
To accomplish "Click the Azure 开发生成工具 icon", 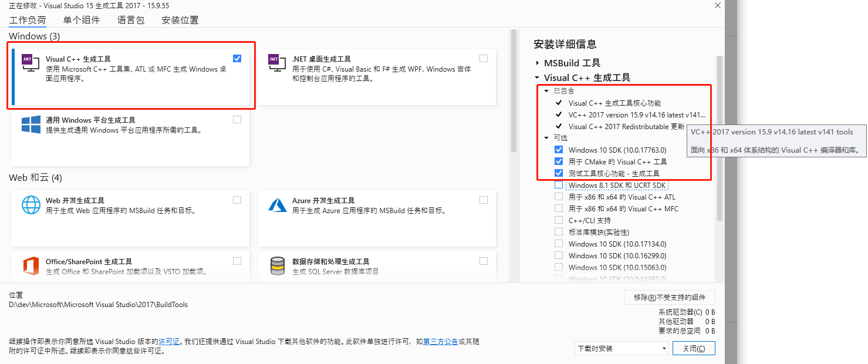I will [x=276, y=204].
